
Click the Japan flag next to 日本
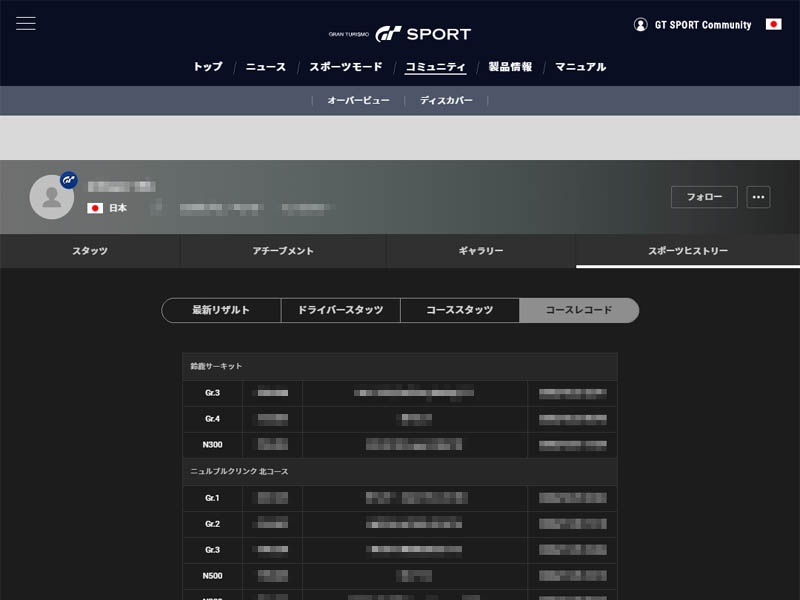(x=95, y=208)
